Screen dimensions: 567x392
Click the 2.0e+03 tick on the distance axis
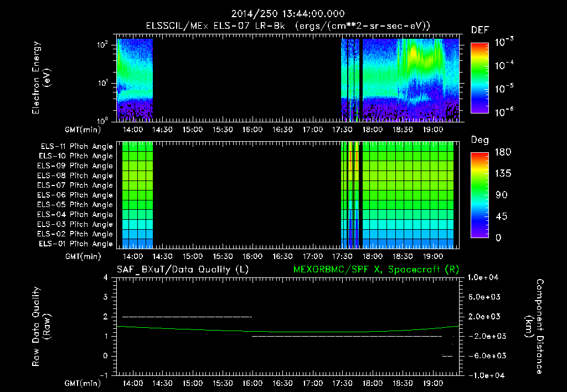(x=484, y=317)
